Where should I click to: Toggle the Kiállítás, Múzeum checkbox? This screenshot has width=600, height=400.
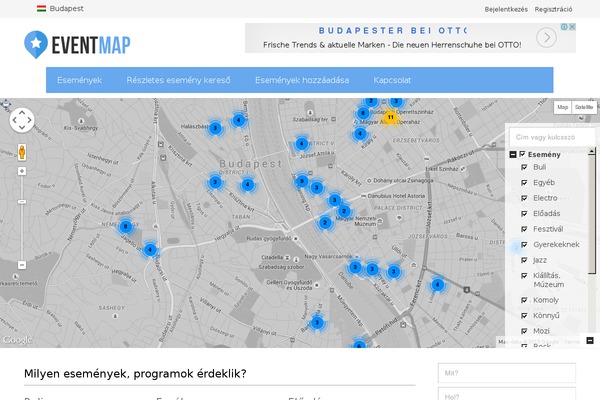(x=524, y=276)
